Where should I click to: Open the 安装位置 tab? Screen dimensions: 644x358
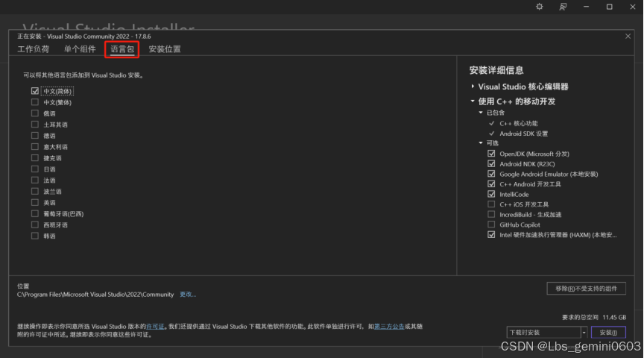[x=164, y=49]
